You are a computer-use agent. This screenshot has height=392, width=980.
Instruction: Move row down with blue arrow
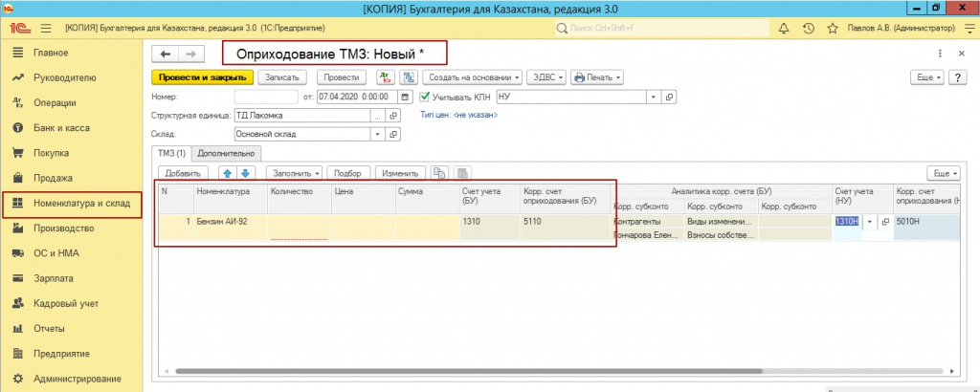coord(246,173)
